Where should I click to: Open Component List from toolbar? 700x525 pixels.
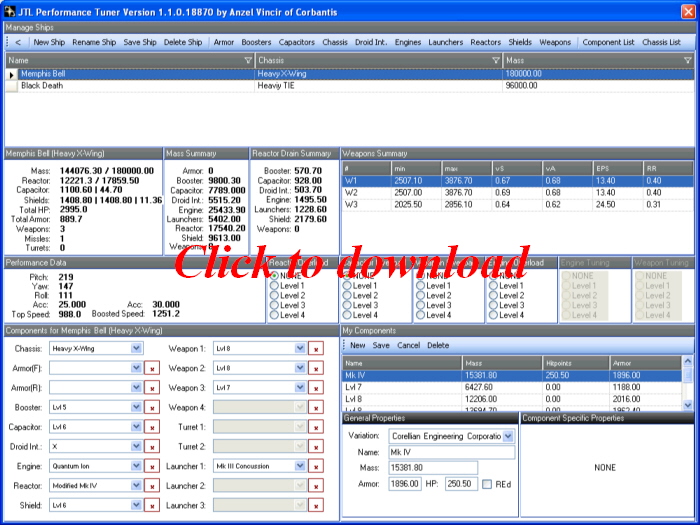click(608, 42)
